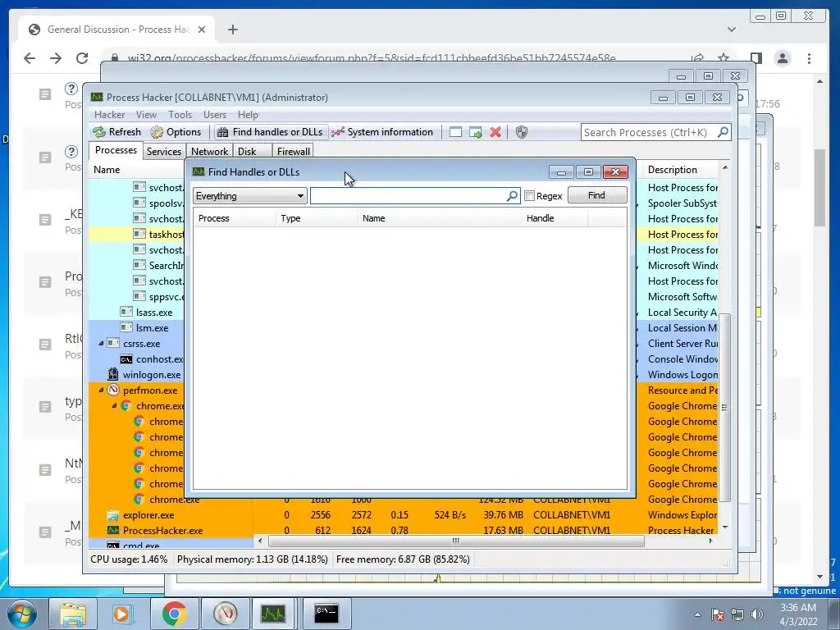Screen dimensions: 840x630
Task: Click the find window icon in toolbar
Action: (455, 132)
